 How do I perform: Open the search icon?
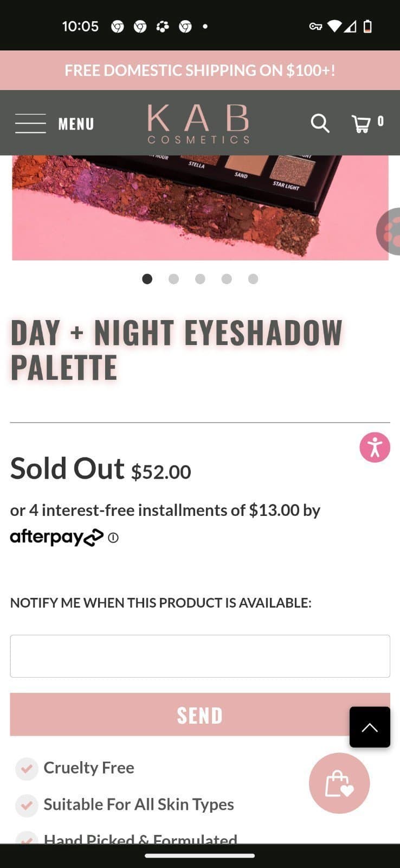(320, 123)
